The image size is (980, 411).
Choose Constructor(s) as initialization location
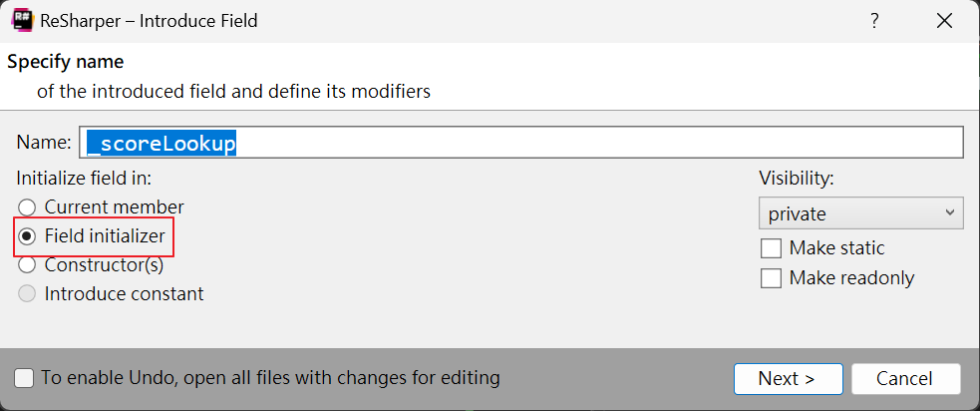[x=27, y=265]
